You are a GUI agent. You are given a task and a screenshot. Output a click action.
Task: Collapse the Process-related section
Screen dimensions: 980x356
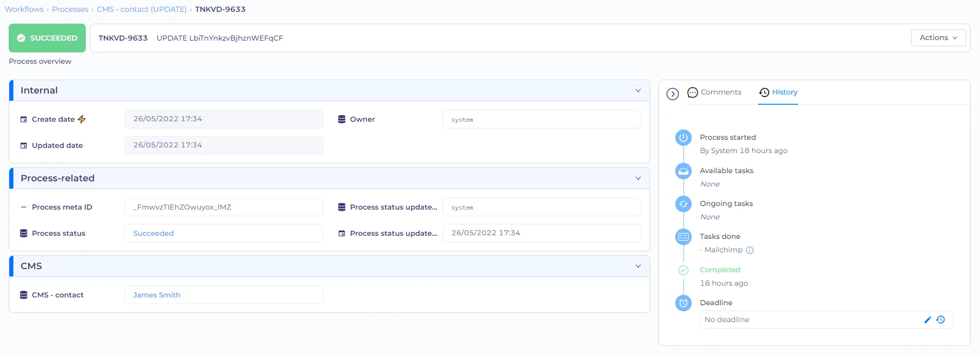point(638,178)
